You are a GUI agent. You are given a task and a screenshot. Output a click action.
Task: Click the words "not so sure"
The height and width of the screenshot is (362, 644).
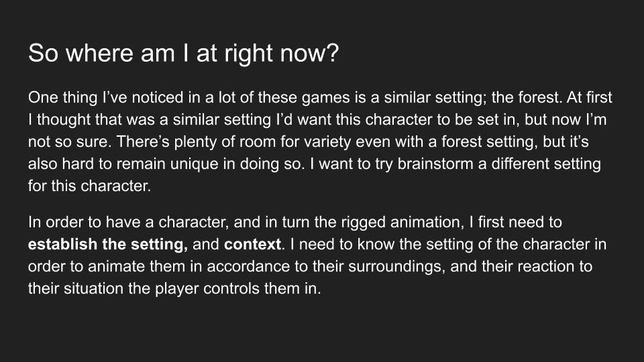pos(69,142)
